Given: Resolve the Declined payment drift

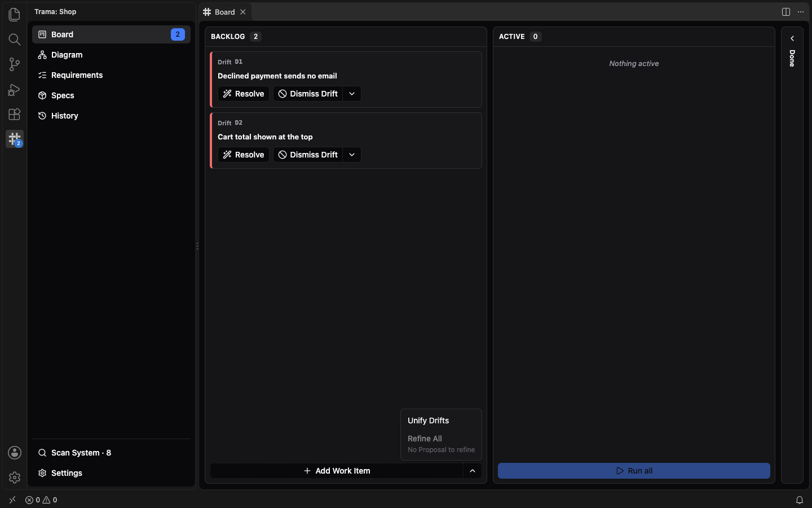Looking at the screenshot, I should pos(244,94).
